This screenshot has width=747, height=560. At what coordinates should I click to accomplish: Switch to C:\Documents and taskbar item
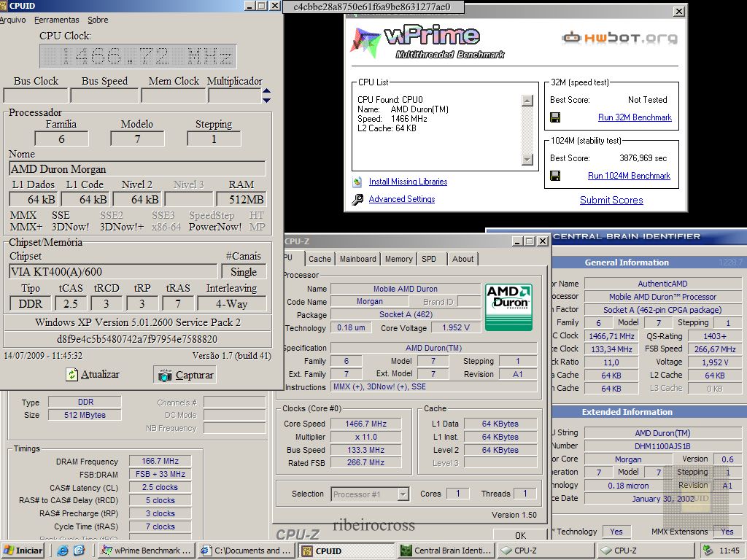(x=246, y=551)
